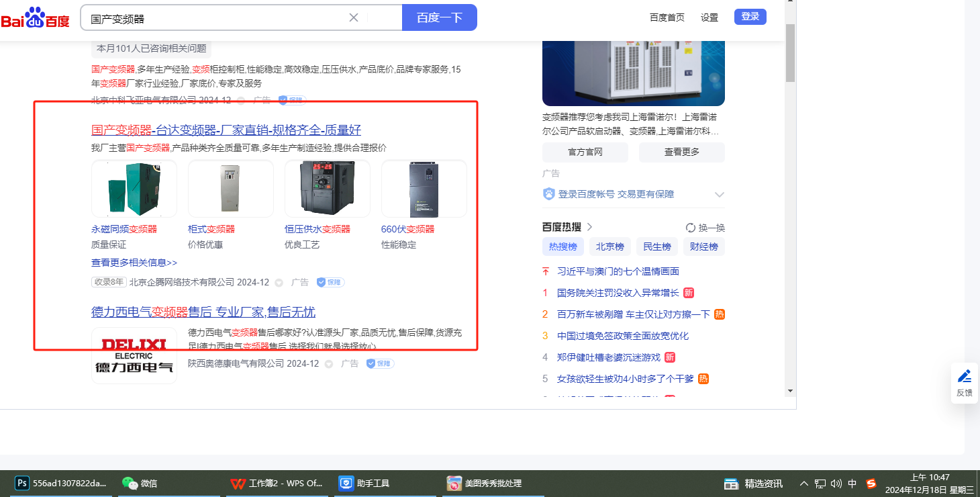Screen dimensions: 980x497
Task: Select the 热搜榜 tab
Action: (563, 246)
